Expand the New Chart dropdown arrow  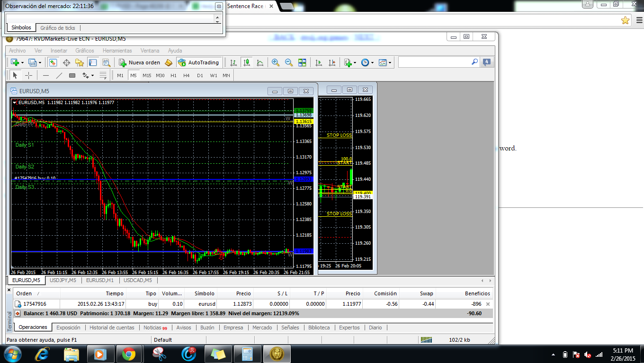(22, 62)
